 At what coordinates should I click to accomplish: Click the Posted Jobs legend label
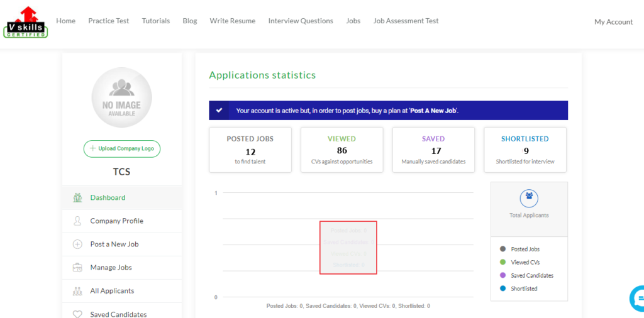(525, 249)
